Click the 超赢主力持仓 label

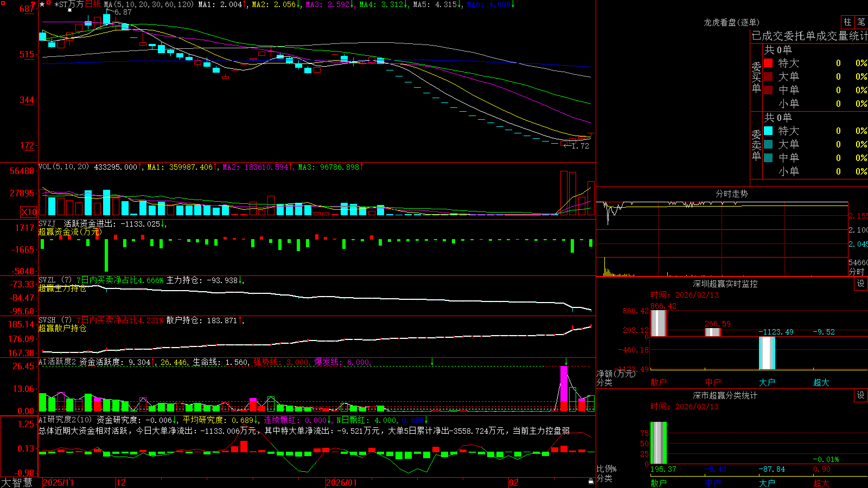coord(62,288)
